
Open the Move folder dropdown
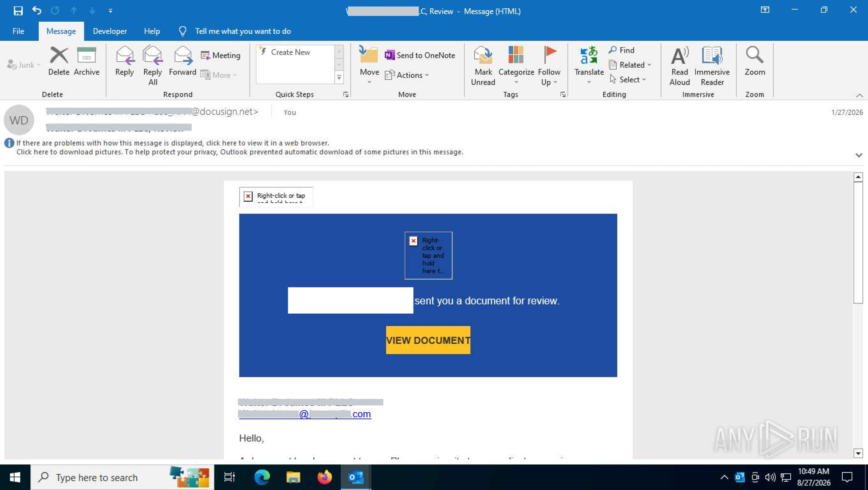pos(369,65)
